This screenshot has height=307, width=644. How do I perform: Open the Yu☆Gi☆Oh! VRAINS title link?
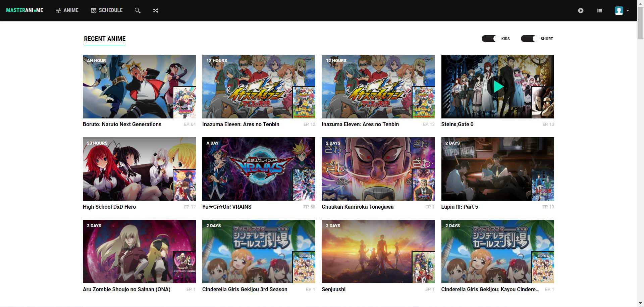(227, 207)
